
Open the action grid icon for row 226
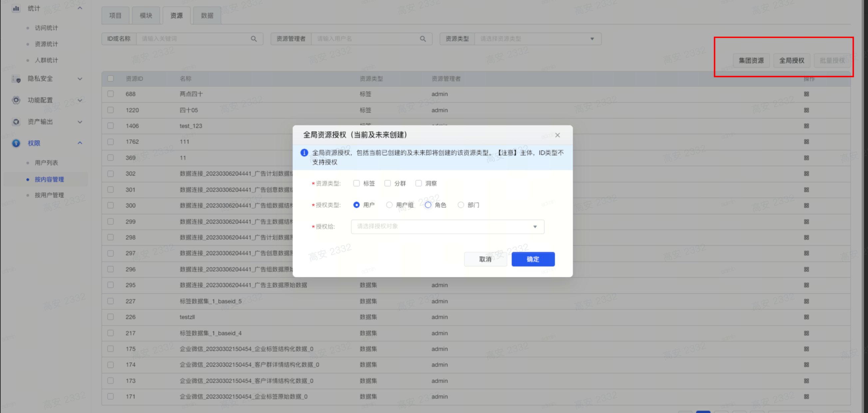pyautogui.click(x=806, y=317)
